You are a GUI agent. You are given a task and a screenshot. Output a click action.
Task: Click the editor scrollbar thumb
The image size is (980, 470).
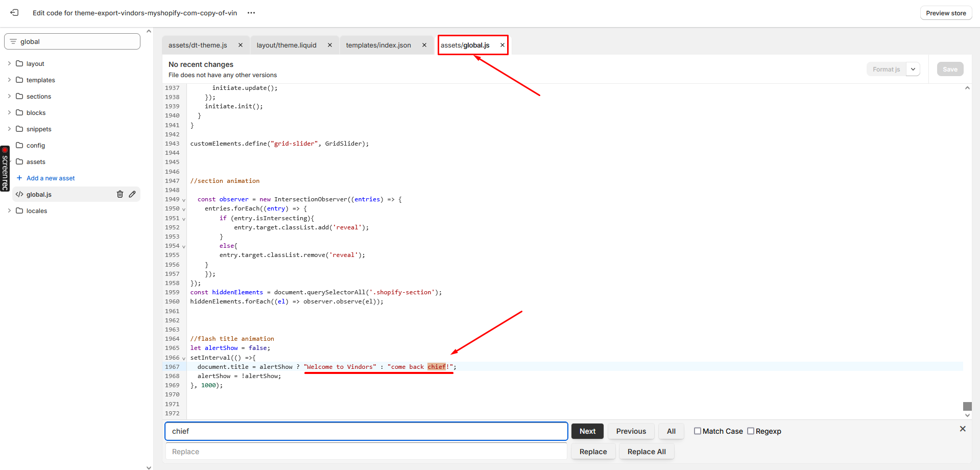(x=967, y=406)
